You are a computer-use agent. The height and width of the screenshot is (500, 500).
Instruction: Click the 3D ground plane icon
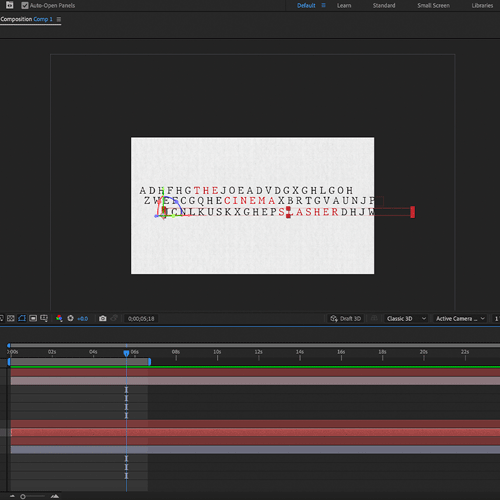pyautogui.click(x=374, y=319)
